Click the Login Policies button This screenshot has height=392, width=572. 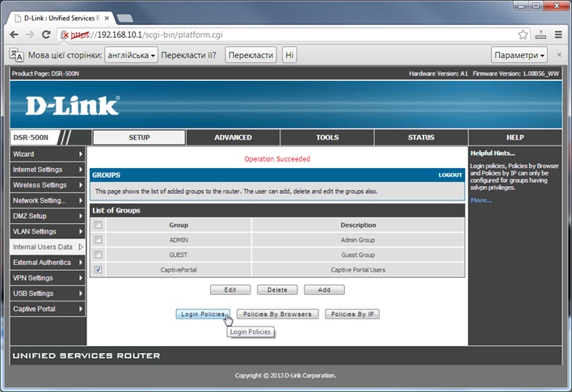[x=202, y=314]
